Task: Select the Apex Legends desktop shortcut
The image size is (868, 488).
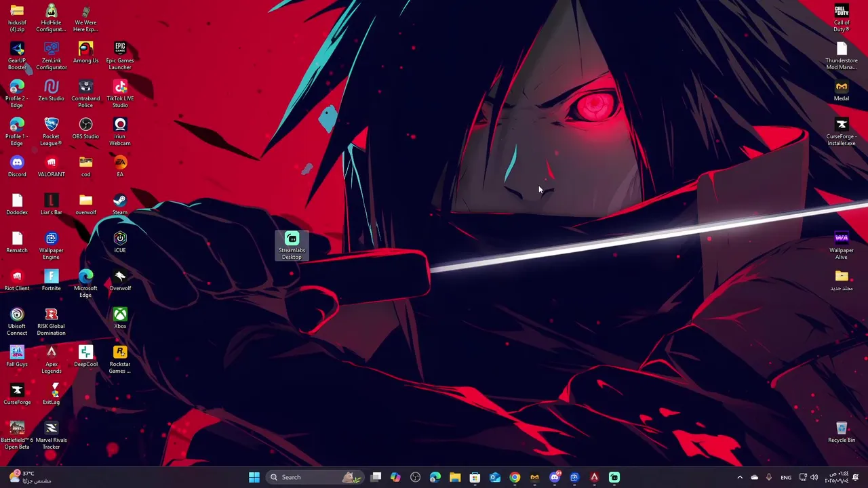Action: [x=52, y=360]
